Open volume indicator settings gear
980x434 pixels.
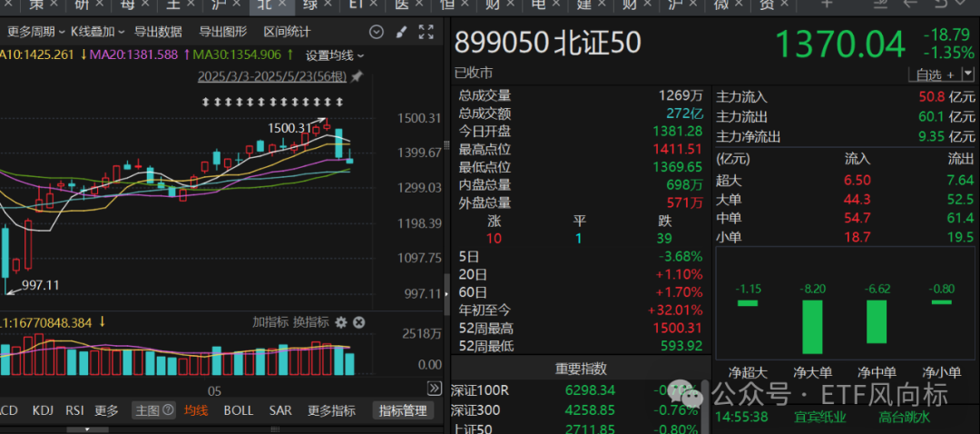pyautogui.click(x=341, y=322)
